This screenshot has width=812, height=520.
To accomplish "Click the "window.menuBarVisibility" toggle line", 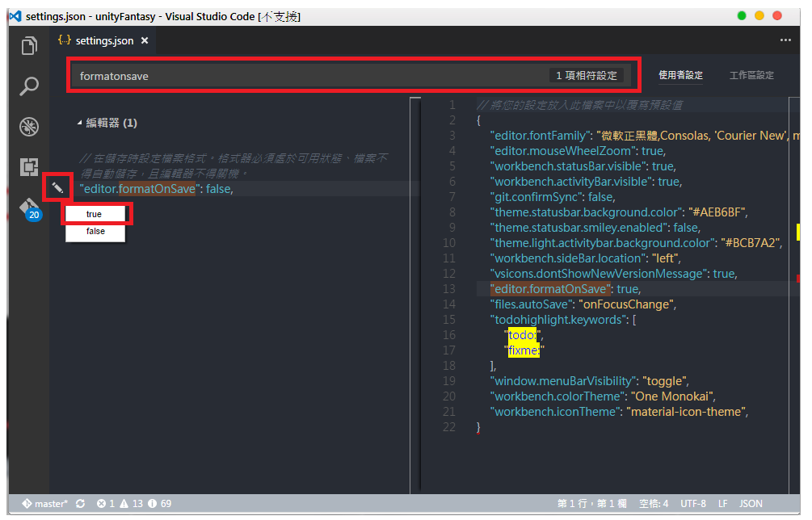I will pyautogui.click(x=589, y=381).
